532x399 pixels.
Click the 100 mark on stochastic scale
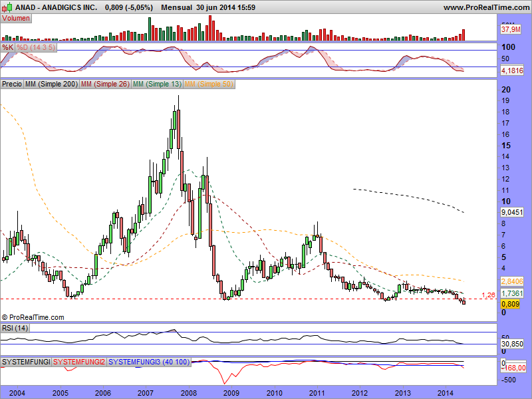508,47
